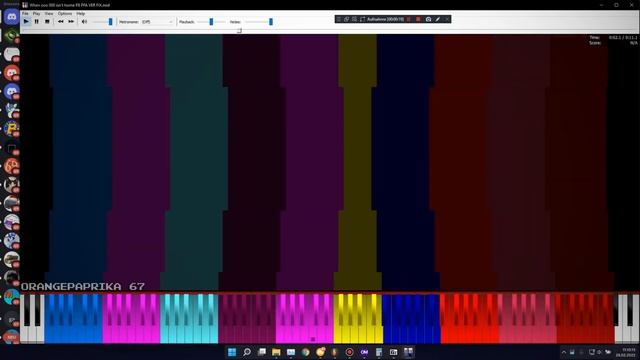Open Discord from the top sidebar icon
The width and height of the screenshot is (640, 360).
click(11, 17)
